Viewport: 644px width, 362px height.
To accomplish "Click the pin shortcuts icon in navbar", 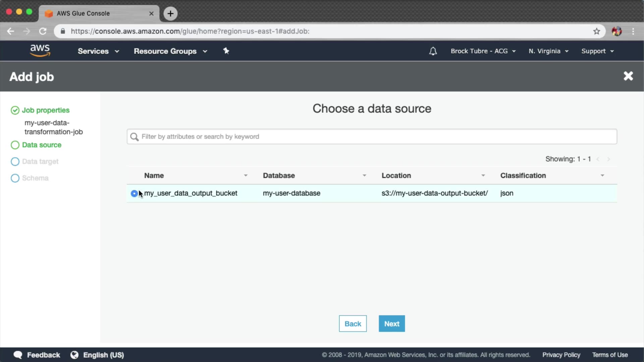I will click(226, 51).
